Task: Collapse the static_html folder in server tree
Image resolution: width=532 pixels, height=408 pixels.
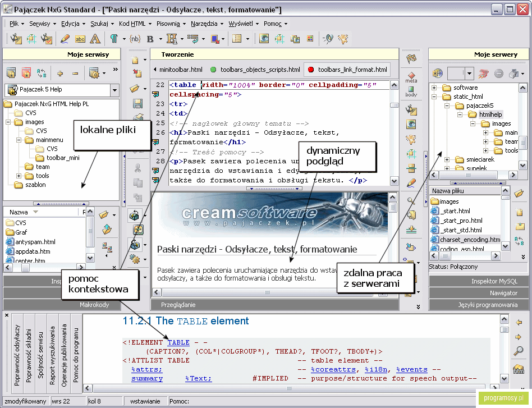Action: point(434,97)
